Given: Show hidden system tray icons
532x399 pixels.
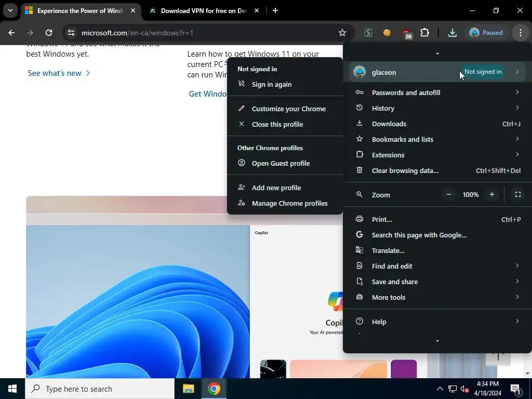Looking at the screenshot, I should point(440,389).
